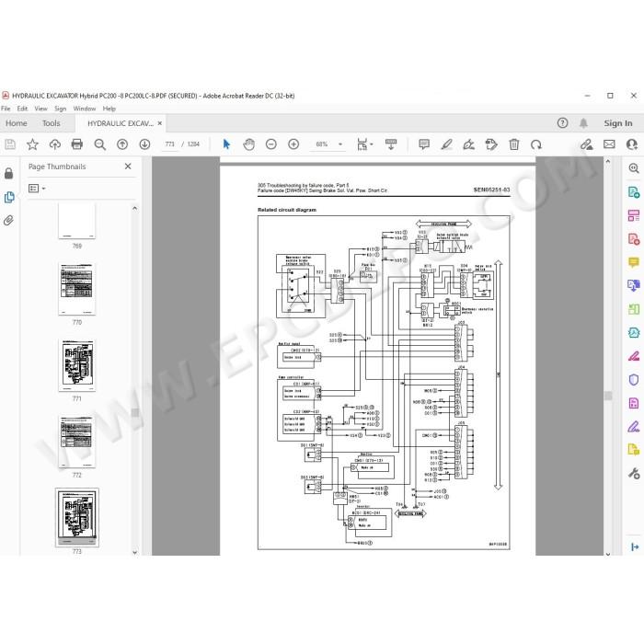Screen dimensions: 644x644
Task: Open more tools wrench icon
Action: coord(634,474)
